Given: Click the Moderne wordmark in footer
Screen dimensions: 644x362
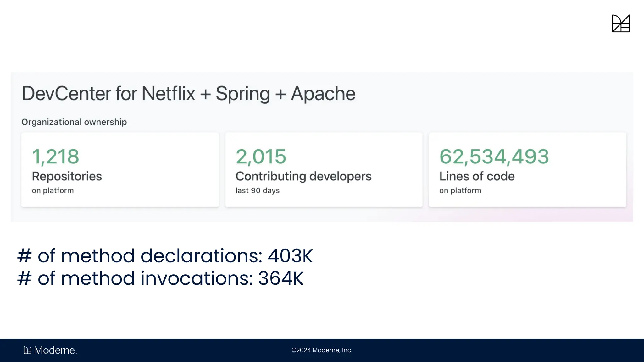Looking at the screenshot, I should (54, 350).
